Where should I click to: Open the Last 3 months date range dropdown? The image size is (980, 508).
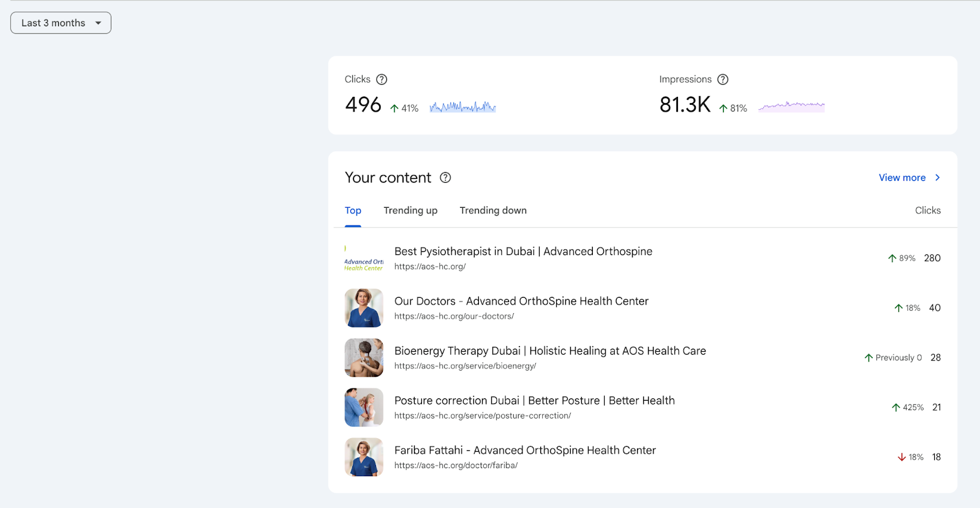[61, 23]
